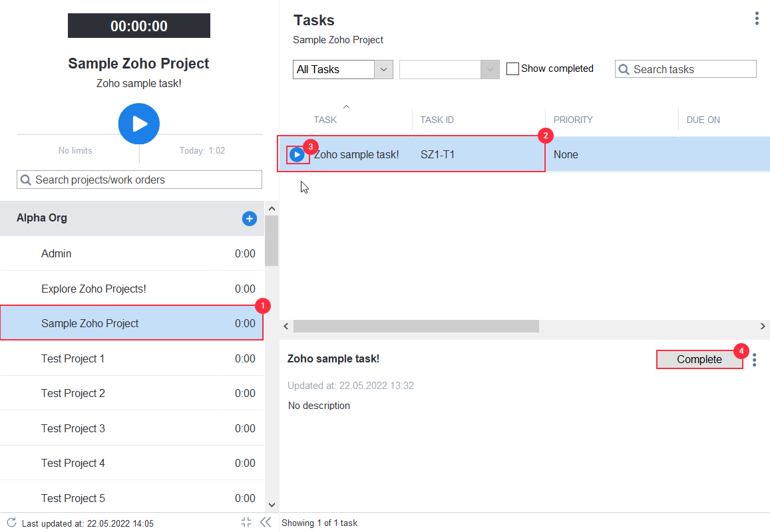Image resolution: width=770 pixels, height=532 pixels.
Task: Focus the Search tasks field
Action: coord(685,69)
